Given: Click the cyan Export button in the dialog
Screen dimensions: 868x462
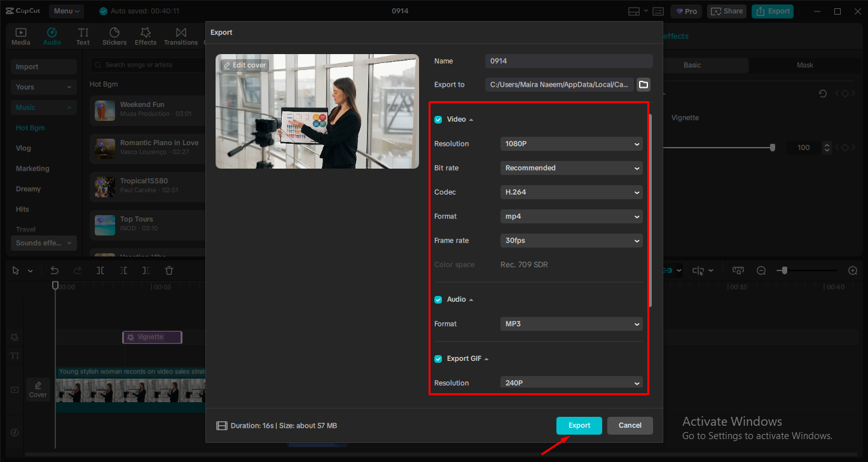Looking at the screenshot, I should click(x=579, y=426).
